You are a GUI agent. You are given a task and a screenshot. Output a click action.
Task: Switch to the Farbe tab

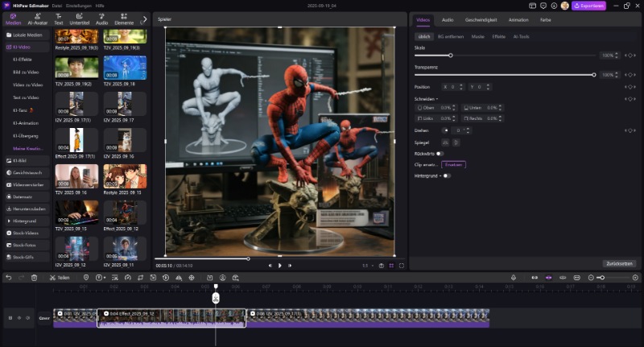[x=546, y=19]
